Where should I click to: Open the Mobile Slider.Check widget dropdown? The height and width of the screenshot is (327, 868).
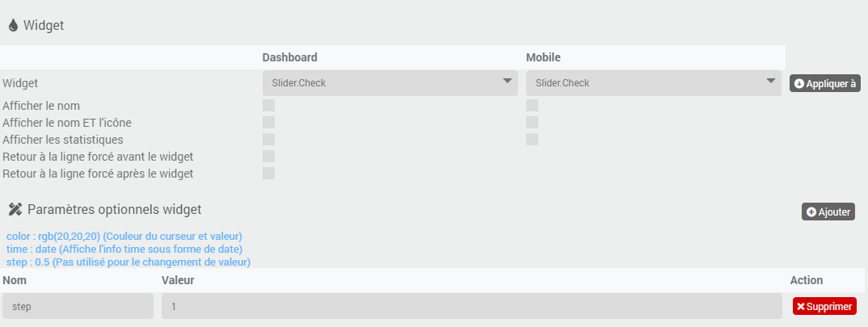[654, 83]
